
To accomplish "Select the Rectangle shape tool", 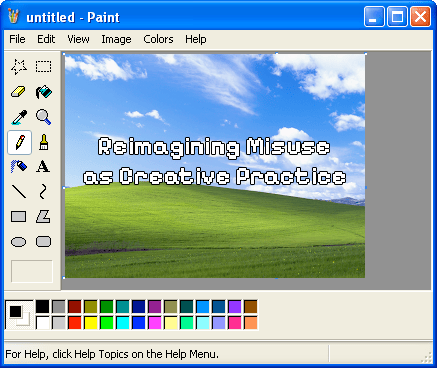I will point(19,217).
